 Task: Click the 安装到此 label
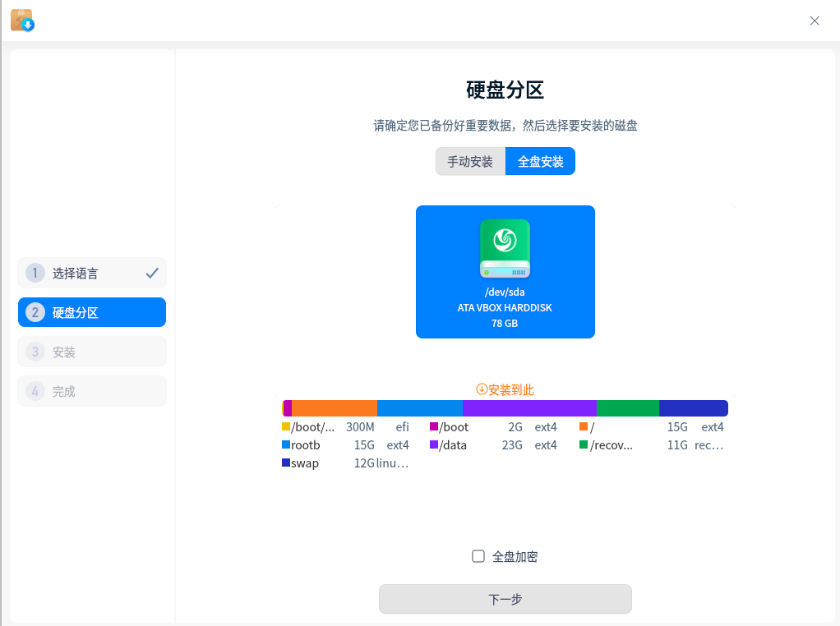tap(511, 390)
